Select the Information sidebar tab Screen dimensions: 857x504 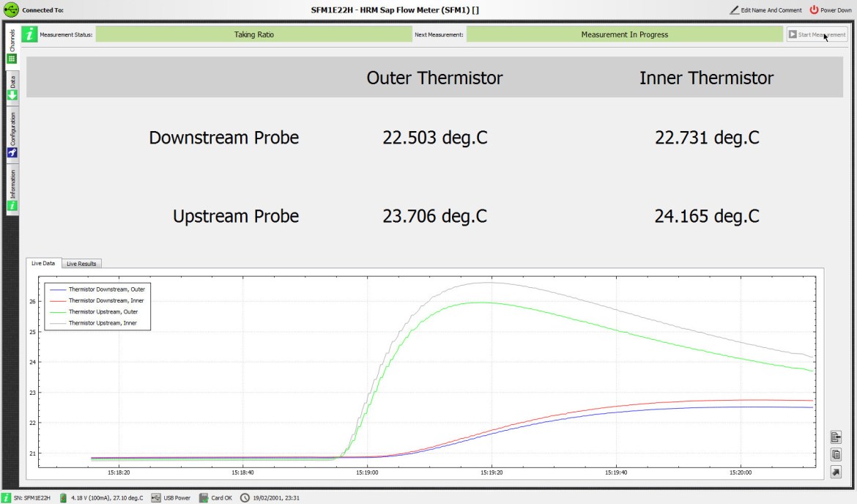click(12, 190)
